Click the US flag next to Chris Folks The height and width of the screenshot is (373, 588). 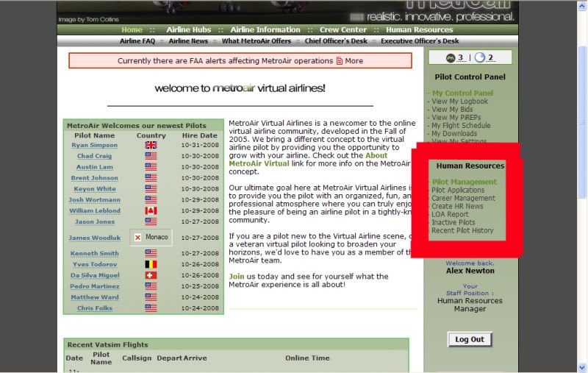(151, 308)
